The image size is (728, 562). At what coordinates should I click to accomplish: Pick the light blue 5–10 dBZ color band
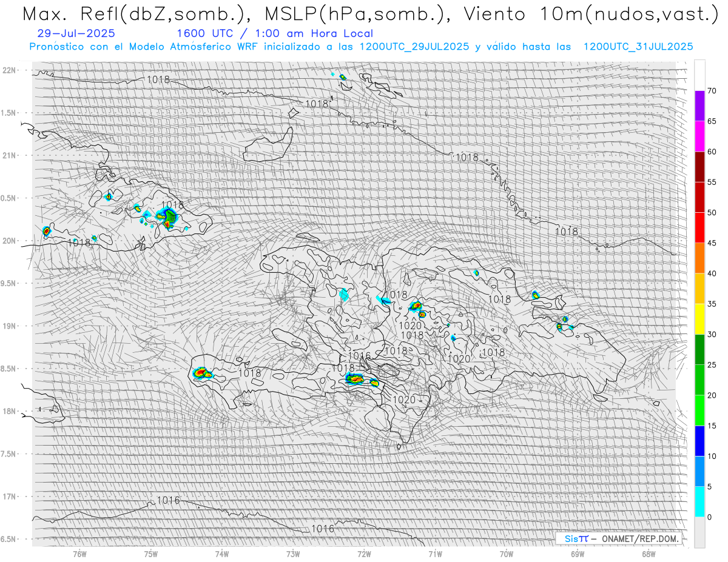tap(699, 472)
